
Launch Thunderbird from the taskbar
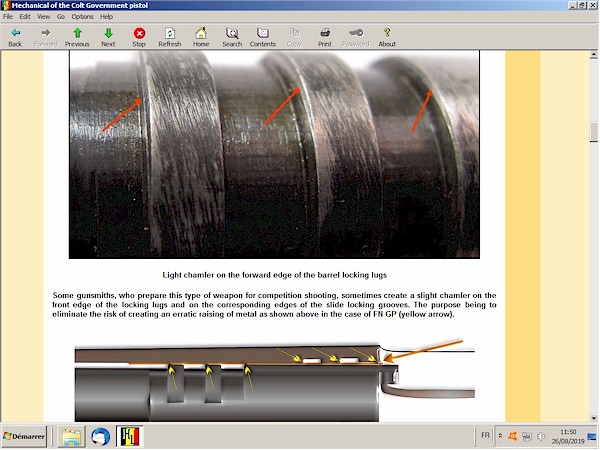pos(100,436)
